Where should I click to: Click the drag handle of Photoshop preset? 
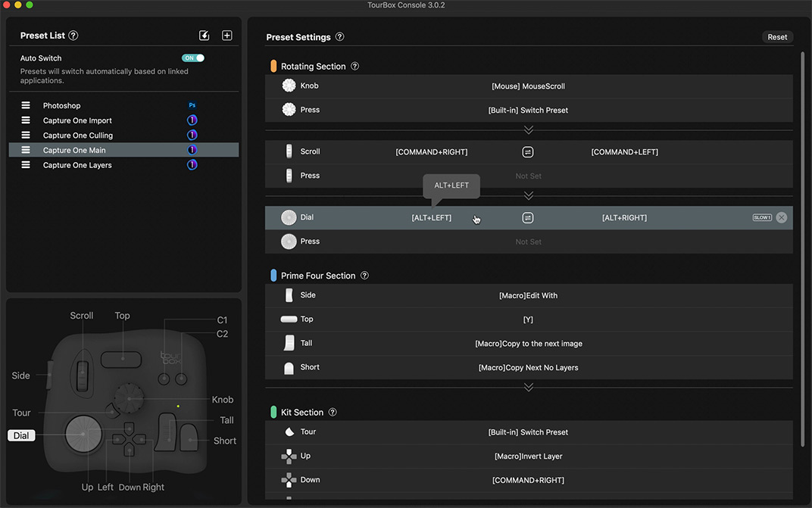point(26,105)
